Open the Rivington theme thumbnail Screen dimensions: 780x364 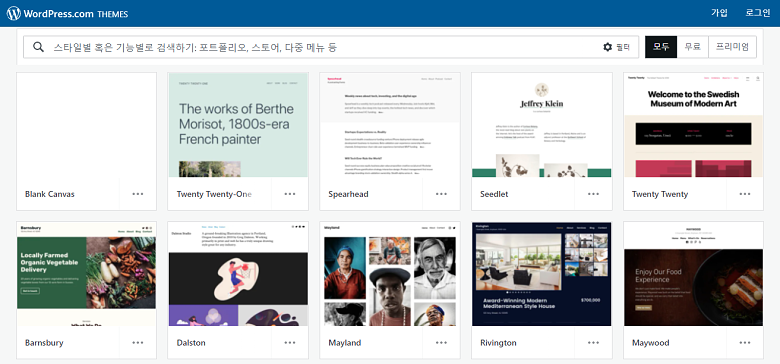pyautogui.click(x=542, y=274)
